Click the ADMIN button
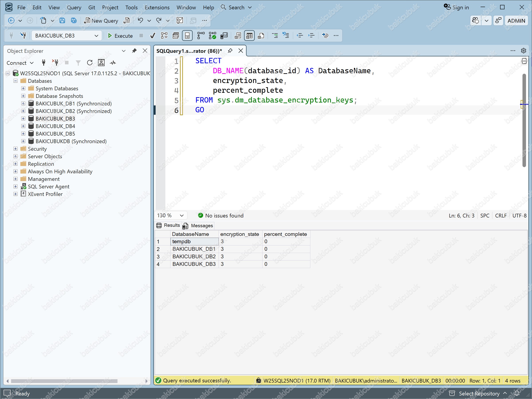532x399 pixels. tap(516, 21)
